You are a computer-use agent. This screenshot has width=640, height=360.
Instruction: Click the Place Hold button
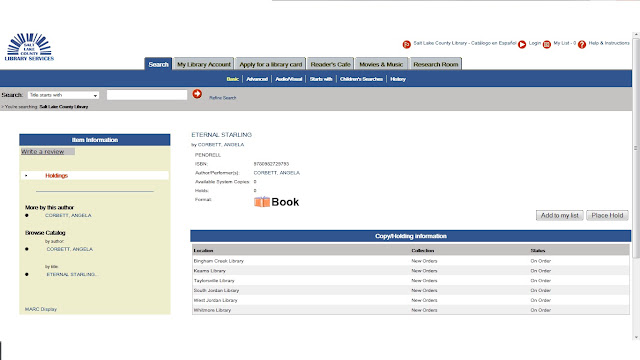point(607,216)
